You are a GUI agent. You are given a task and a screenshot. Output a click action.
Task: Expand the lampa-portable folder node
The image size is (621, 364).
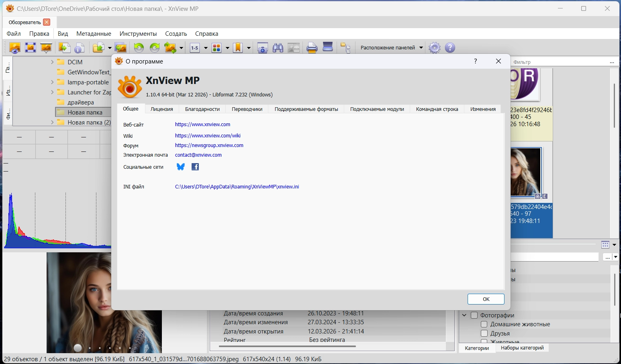[x=52, y=82]
